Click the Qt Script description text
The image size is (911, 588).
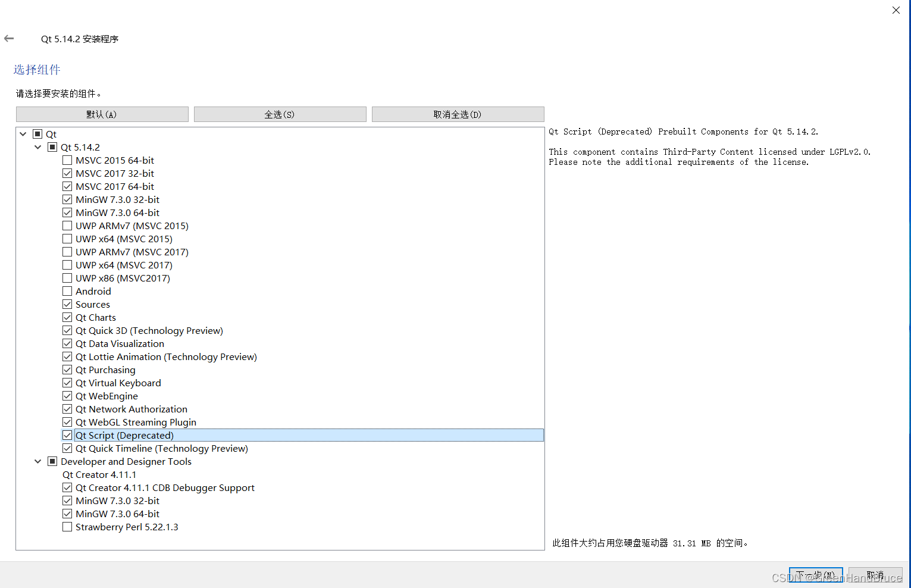[x=683, y=132]
